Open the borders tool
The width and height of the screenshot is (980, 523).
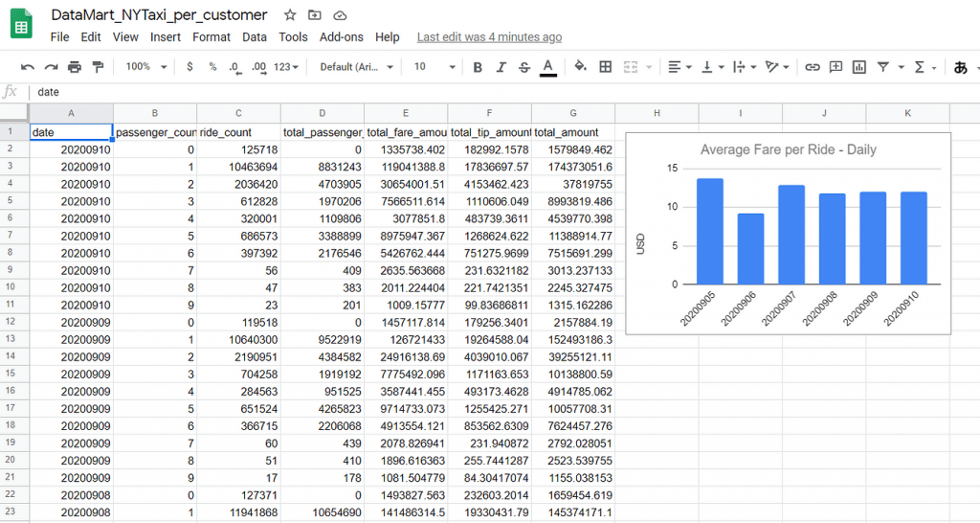[x=605, y=67]
